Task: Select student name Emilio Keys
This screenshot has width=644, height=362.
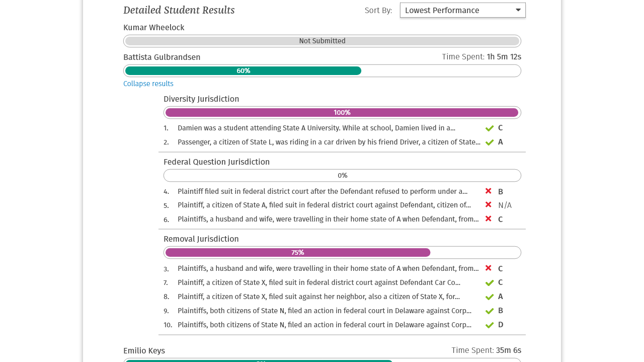Action: tap(144, 350)
